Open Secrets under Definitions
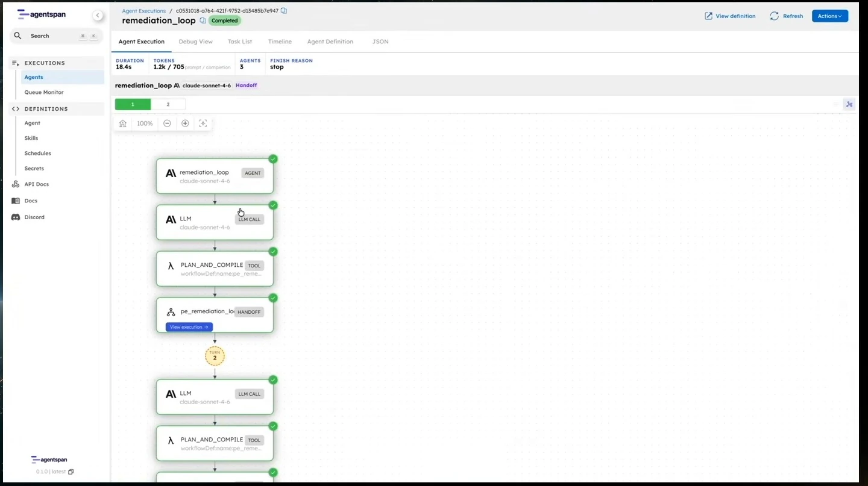The height and width of the screenshot is (486, 868). tap(34, 168)
